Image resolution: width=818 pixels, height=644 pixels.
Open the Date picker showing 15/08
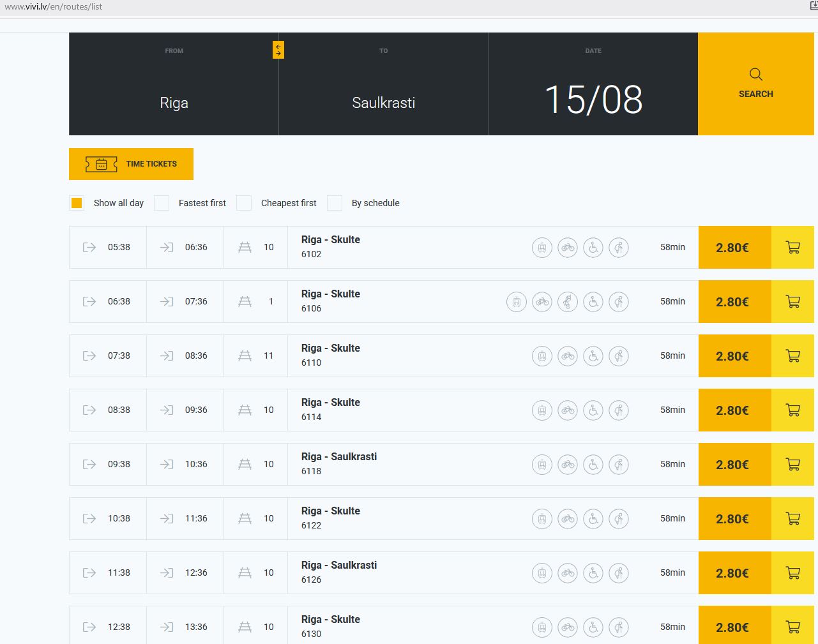point(593,84)
